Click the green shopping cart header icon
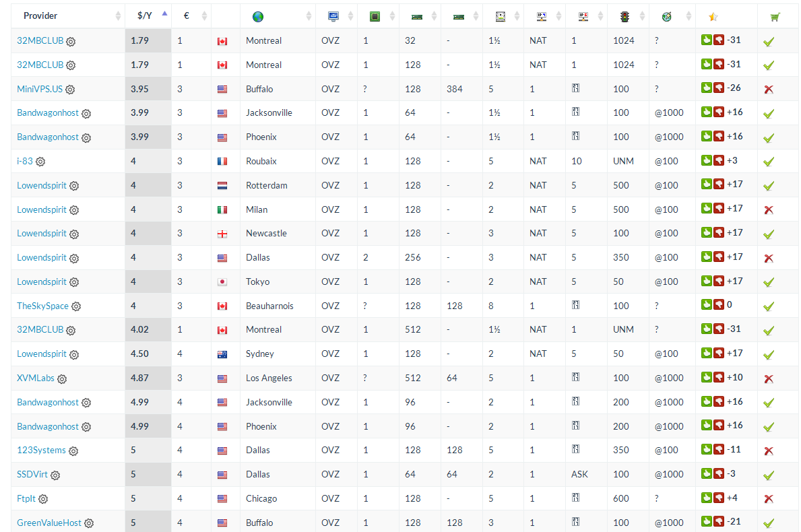This screenshot has width=801, height=532. 775,17
